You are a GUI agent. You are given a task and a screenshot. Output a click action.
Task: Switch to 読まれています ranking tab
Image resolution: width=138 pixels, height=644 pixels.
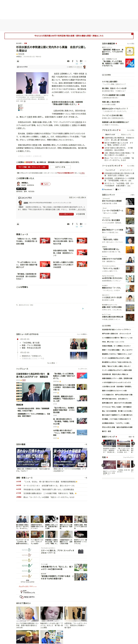click(x=110, y=134)
